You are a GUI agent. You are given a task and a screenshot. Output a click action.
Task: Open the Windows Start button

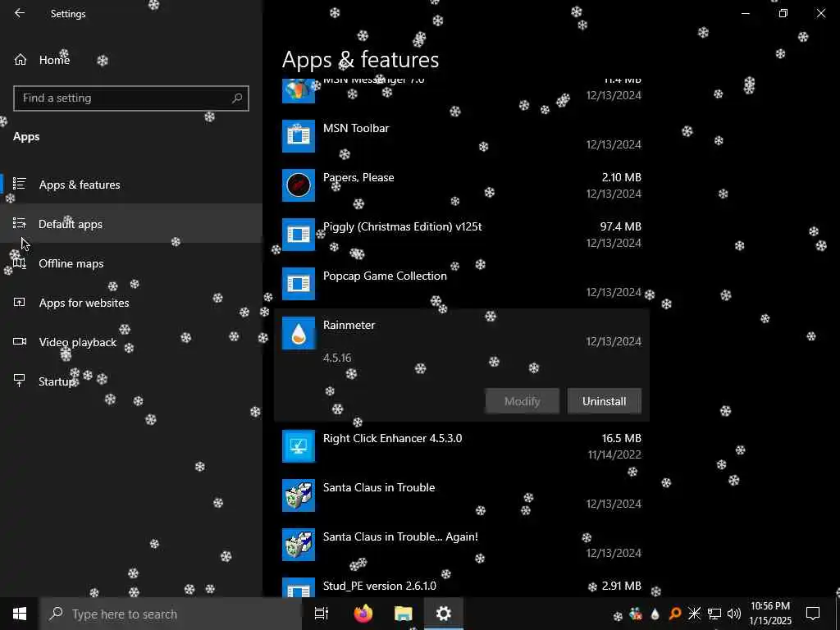(x=20, y=614)
